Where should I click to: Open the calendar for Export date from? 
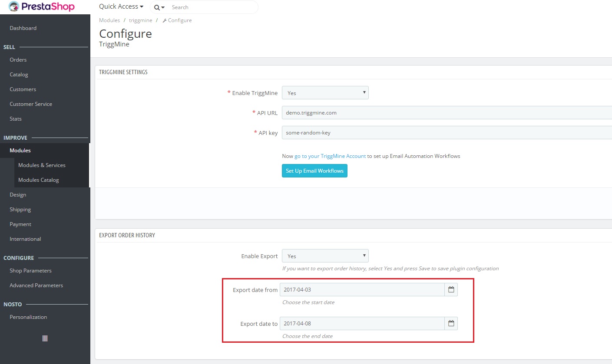point(451,290)
